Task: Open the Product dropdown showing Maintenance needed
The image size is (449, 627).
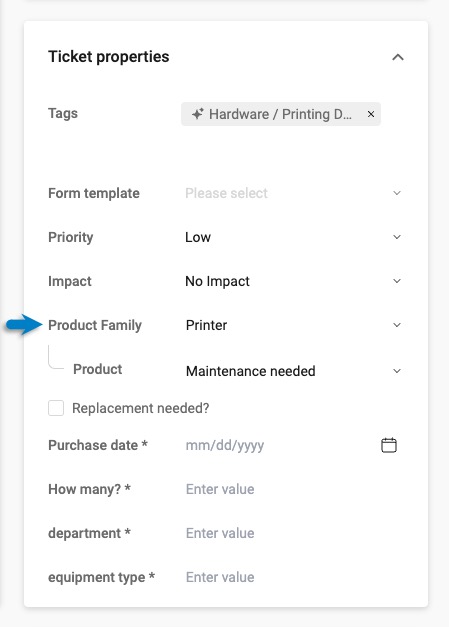Action: pyautogui.click(x=293, y=371)
